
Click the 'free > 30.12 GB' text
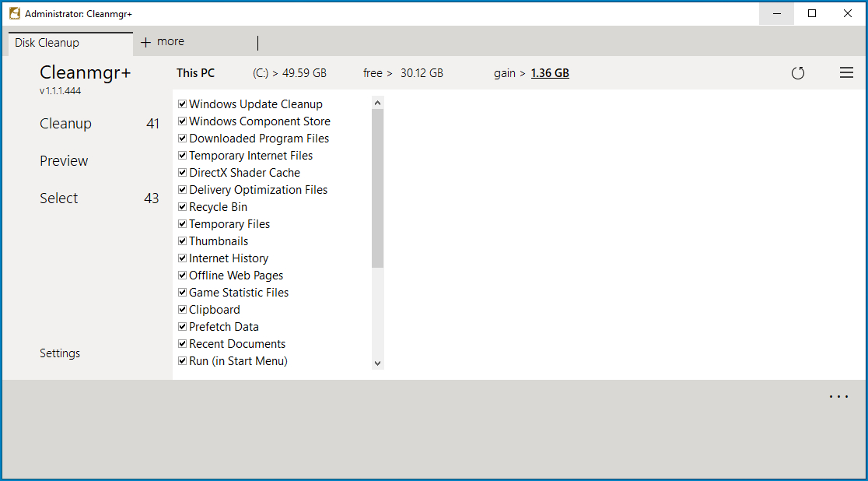(x=403, y=73)
